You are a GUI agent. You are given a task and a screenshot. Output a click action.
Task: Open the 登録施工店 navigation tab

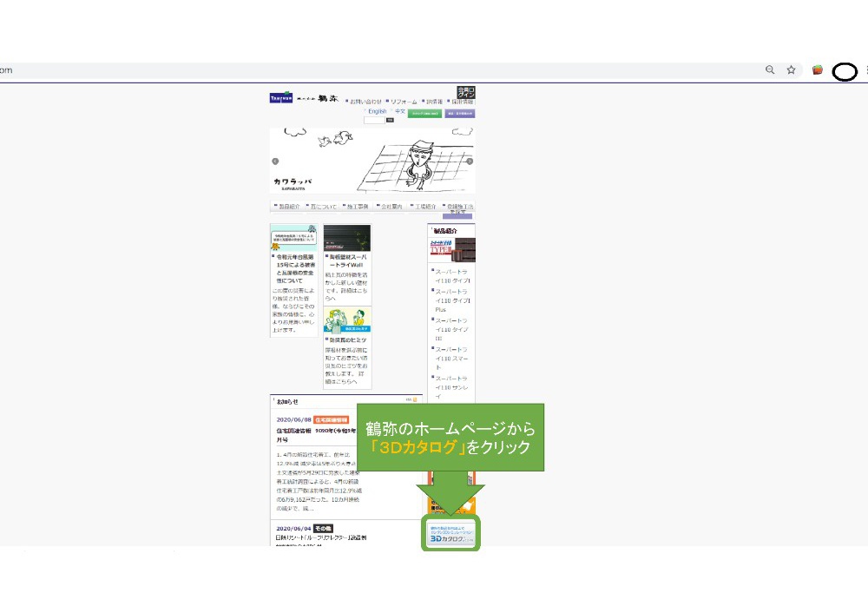coord(458,208)
